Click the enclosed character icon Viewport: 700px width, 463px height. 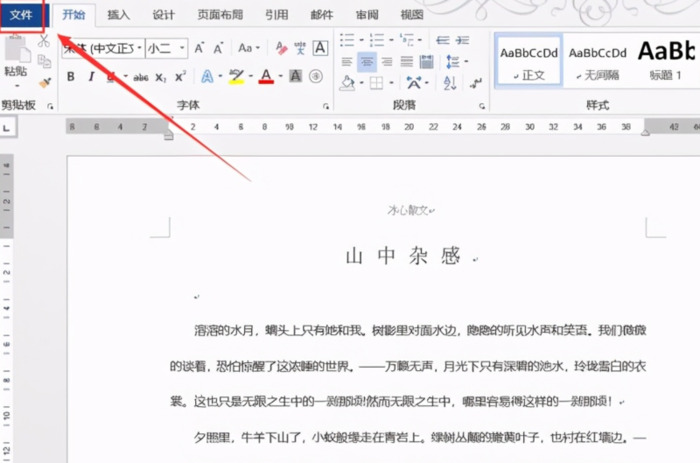pos(316,77)
